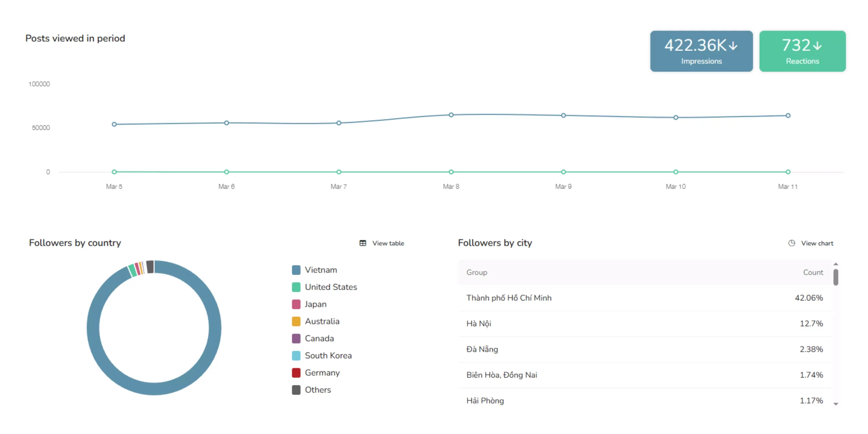Screen dimensions: 868x434
Task: Click the Mar 8 impressions data point
Action: click(451, 115)
